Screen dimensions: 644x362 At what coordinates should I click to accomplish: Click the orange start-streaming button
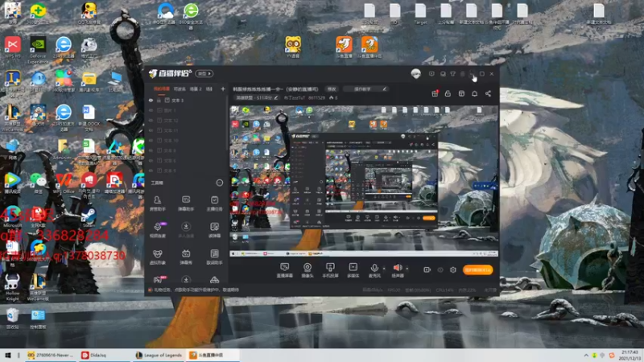click(477, 269)
